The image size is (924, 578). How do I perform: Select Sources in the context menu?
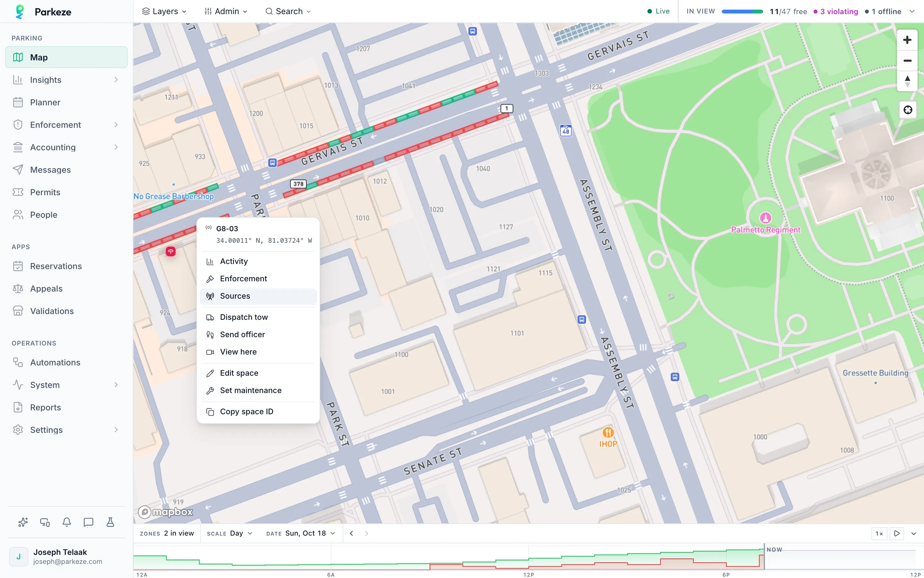(258, 296)
